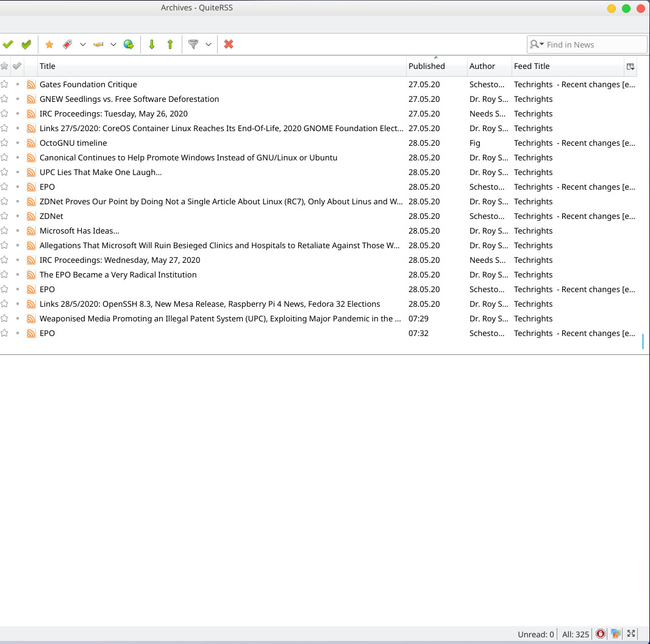Sort by the starred column header
Image resolution: width=650 pixels, height=644 pixels.
4,66
